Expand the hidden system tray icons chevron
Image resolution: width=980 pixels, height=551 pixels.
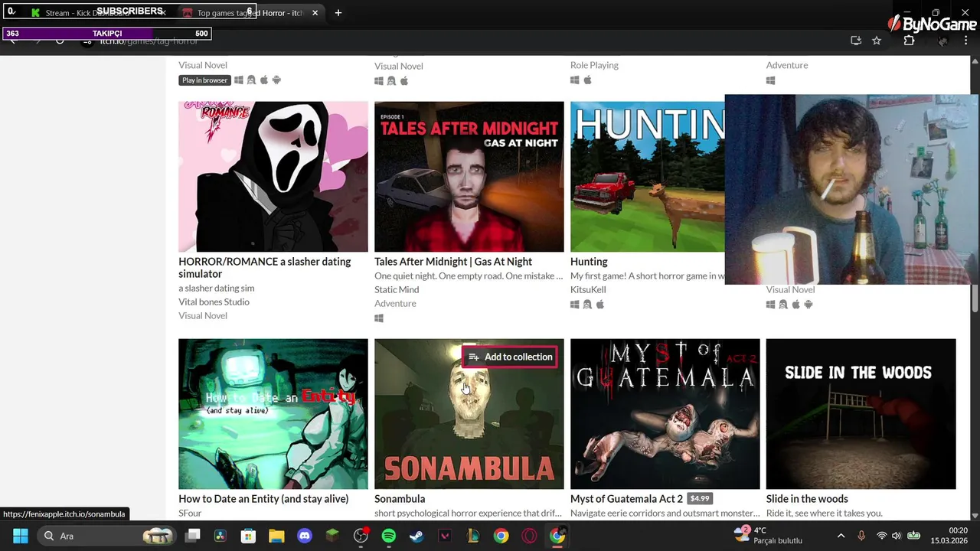(x=841, y=536)
